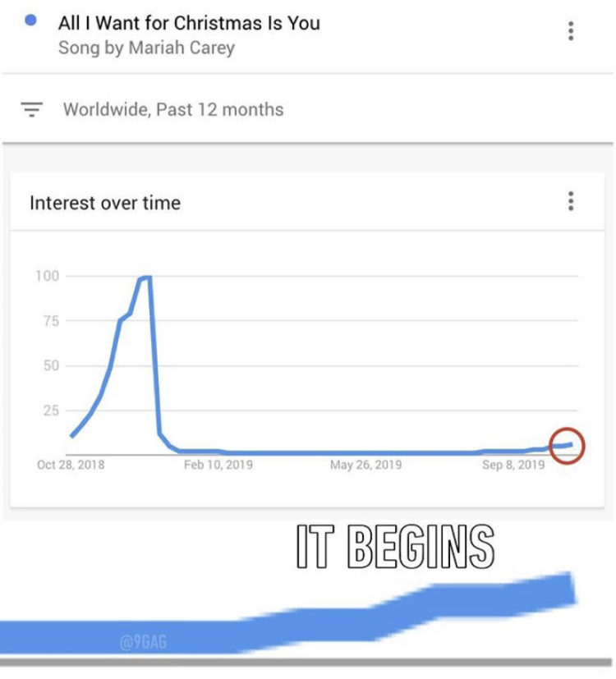This screenshot has width=616, height=679.
Task: Click the peak of the trend line
Action: 146,278
